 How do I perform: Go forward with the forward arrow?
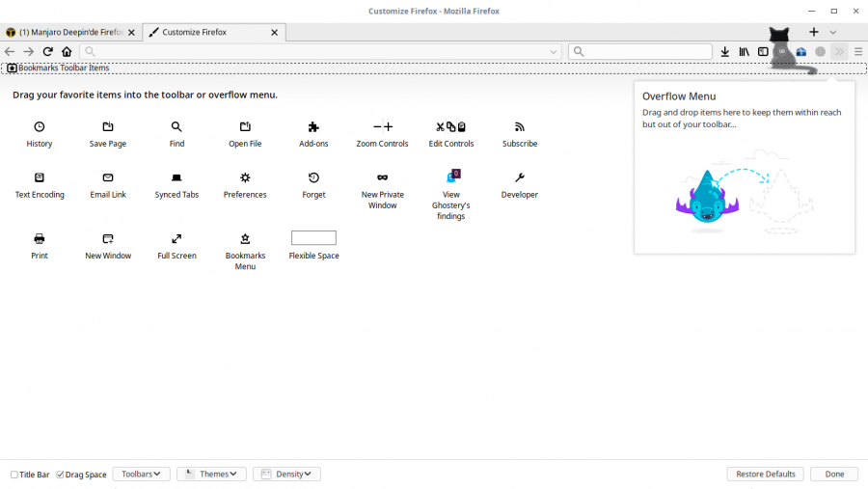click(28, 51)
